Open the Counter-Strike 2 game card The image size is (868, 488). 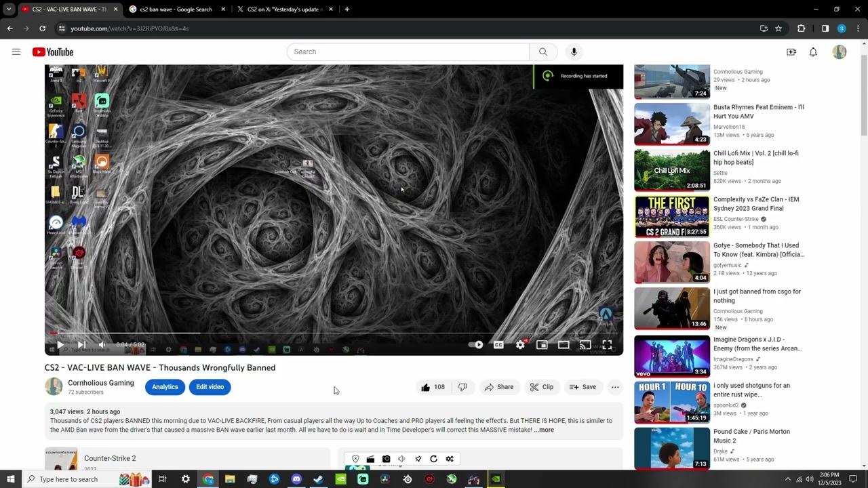(187, 459)
